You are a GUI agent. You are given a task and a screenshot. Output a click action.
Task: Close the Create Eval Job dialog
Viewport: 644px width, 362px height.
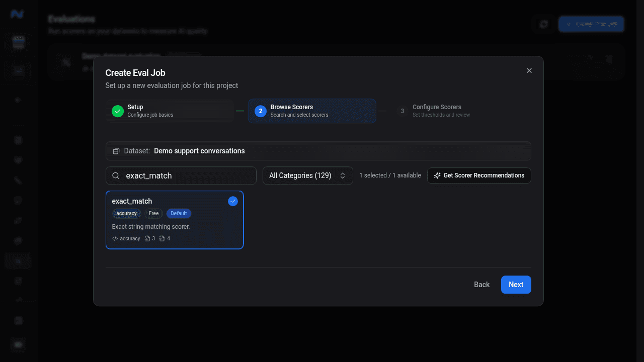(x=529, y=71)
